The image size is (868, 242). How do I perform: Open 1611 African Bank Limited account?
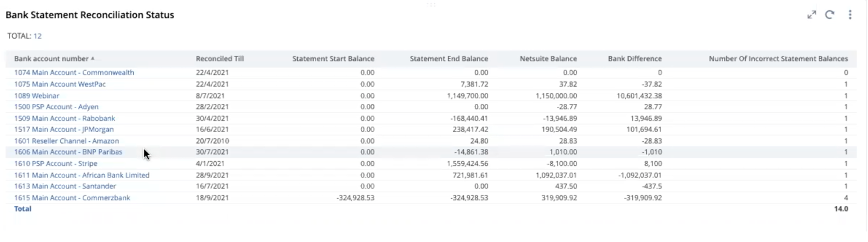(x=82, y=175)
